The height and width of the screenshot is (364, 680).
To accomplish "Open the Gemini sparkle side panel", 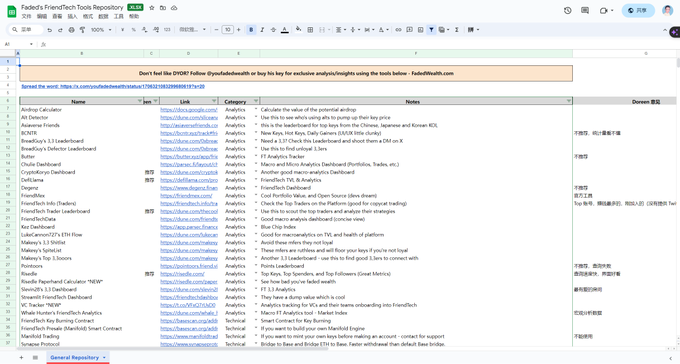I will pos(675,32).
